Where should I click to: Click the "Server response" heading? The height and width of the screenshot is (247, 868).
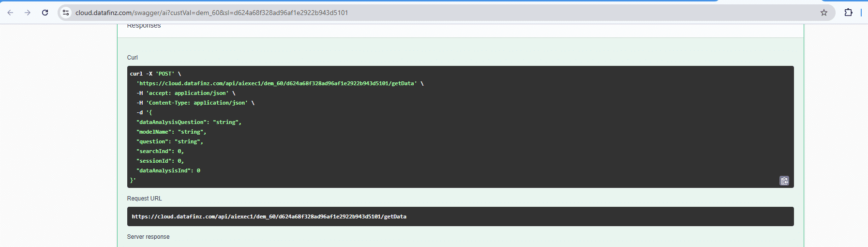[148, 237]
